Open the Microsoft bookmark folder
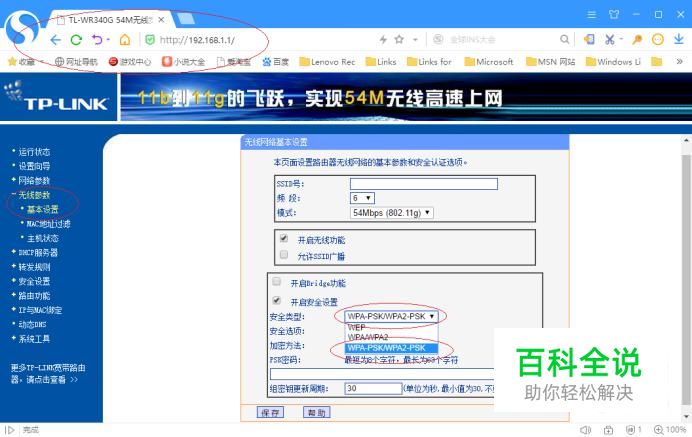This screenshot has width=692, height=437. tap(489, 62)
